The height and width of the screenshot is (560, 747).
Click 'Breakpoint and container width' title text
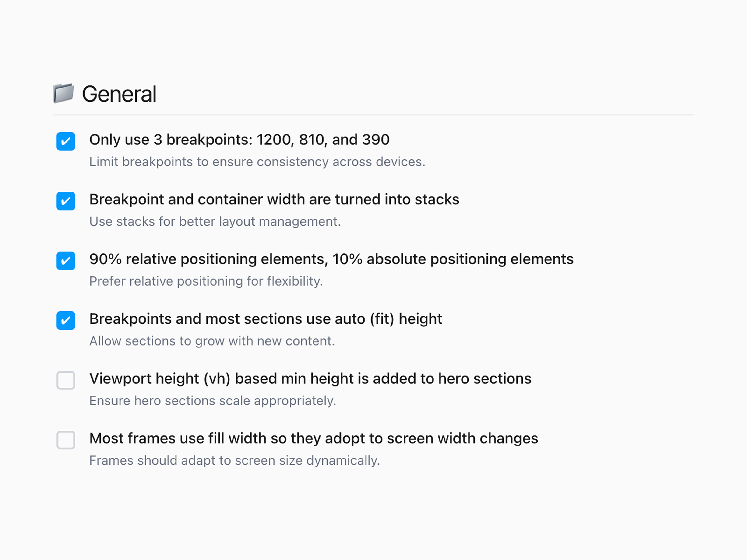coord(274,199)
